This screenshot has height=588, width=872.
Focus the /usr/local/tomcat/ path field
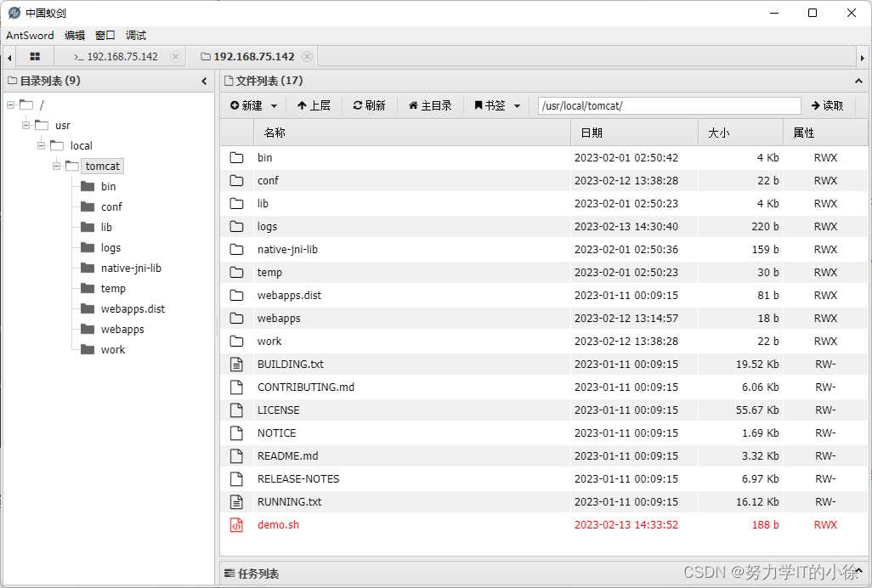669,105
